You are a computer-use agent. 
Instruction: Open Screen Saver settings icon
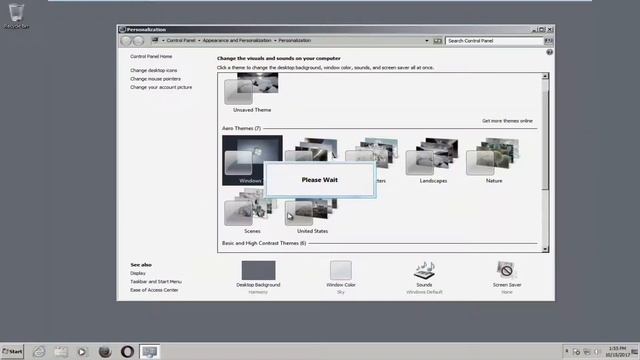tap(507, 270)
